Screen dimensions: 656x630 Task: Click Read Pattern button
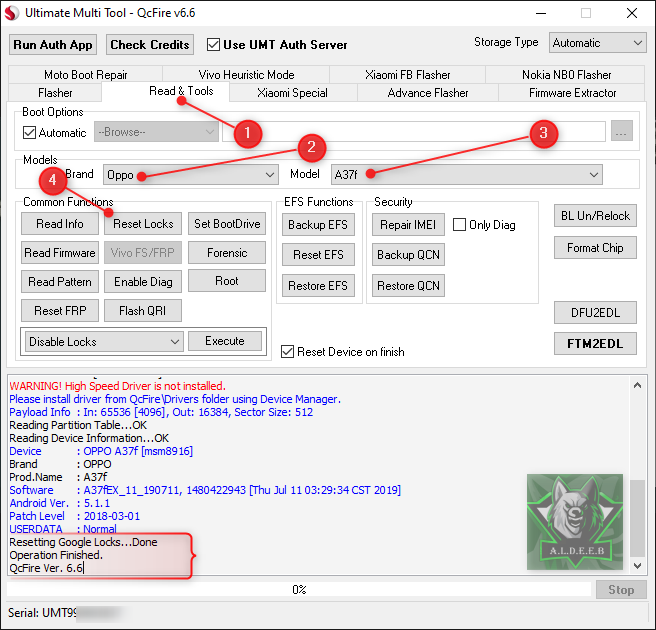[x=60, y=282]
